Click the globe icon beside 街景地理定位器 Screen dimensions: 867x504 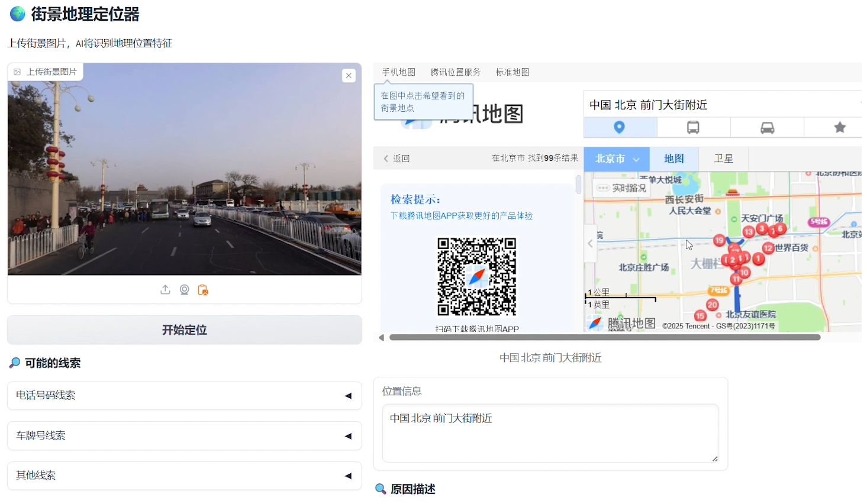click(x=17, y=13)
